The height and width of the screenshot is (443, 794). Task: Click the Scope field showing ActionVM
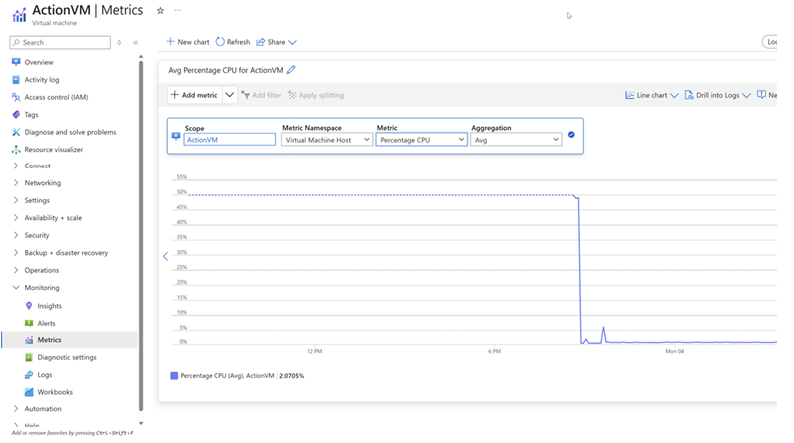229,140
